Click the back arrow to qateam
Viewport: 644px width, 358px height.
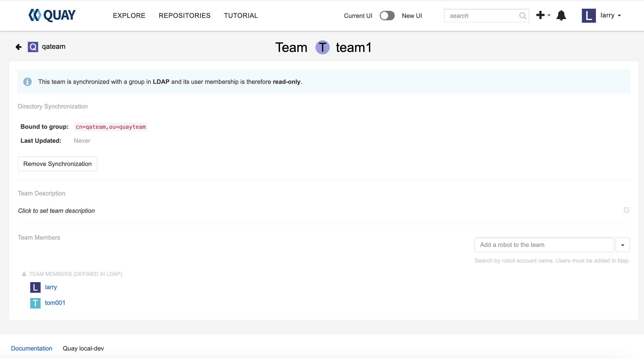pyautogui.click(x=19, y=47)
